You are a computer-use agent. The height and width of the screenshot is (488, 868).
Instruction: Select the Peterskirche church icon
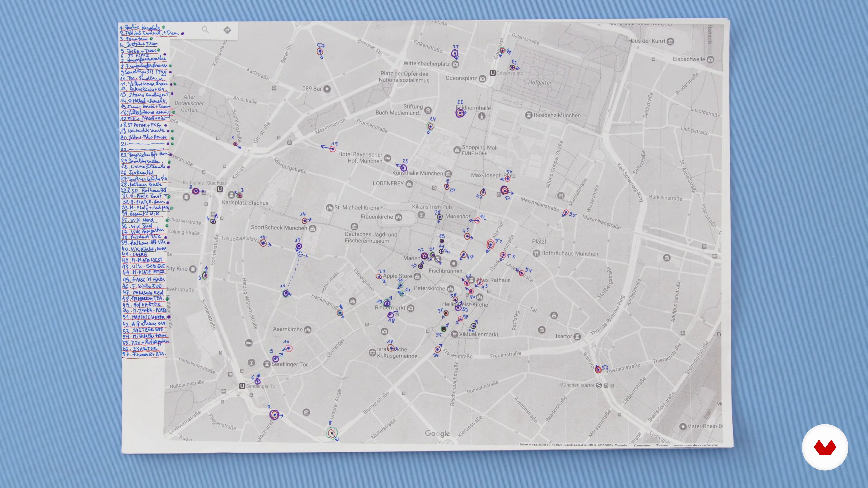tap(450, 289)
